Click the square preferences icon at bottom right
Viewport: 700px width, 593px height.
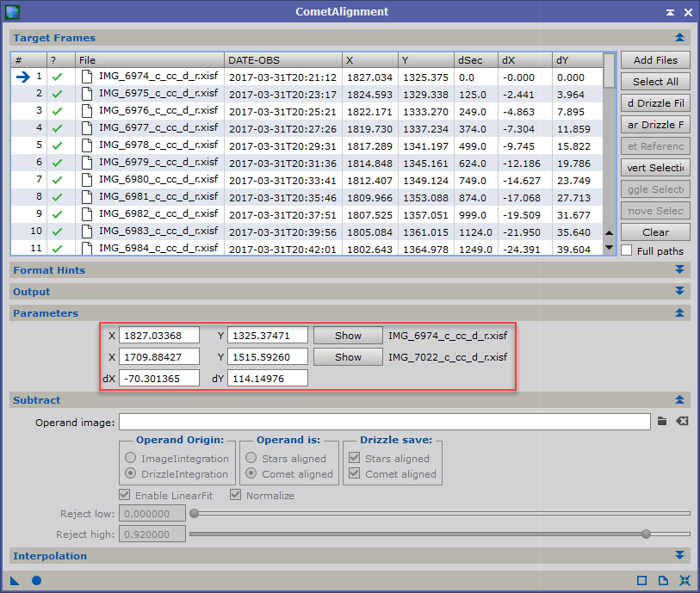coord(641,580)
